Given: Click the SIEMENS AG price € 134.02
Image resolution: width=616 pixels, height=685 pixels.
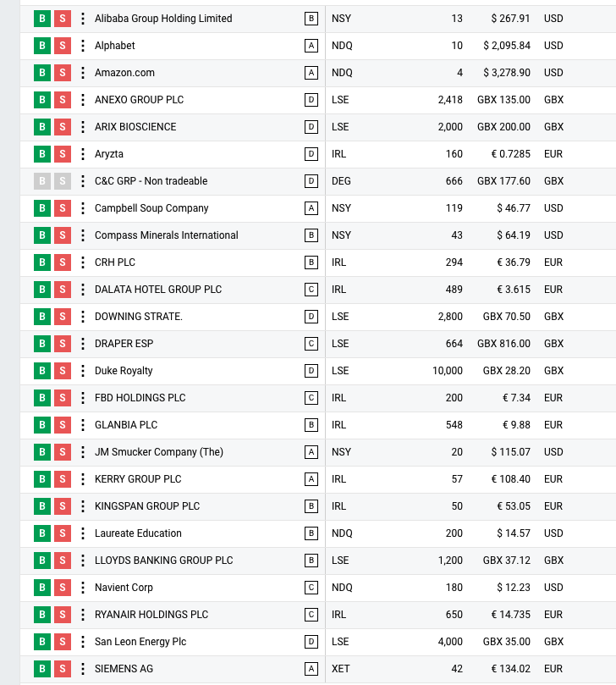Looking at the screenshot, I should [510, 668].
